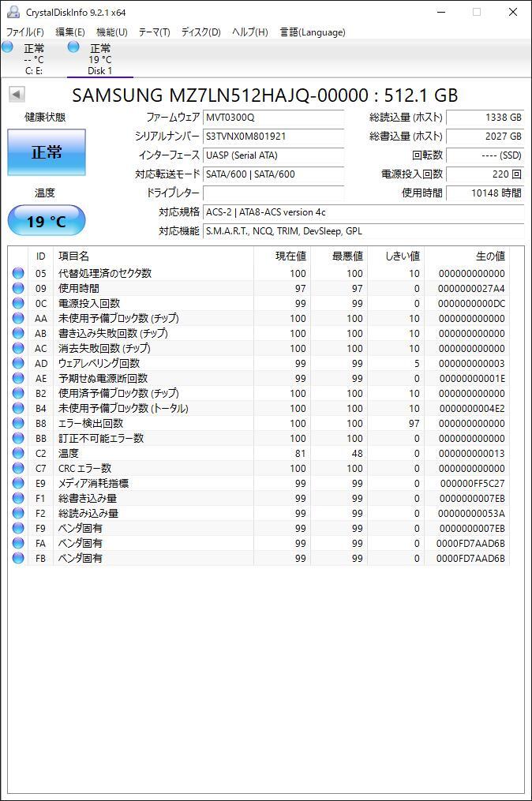
Task: Click the 現在値 column header
Action: click(282, 256)
